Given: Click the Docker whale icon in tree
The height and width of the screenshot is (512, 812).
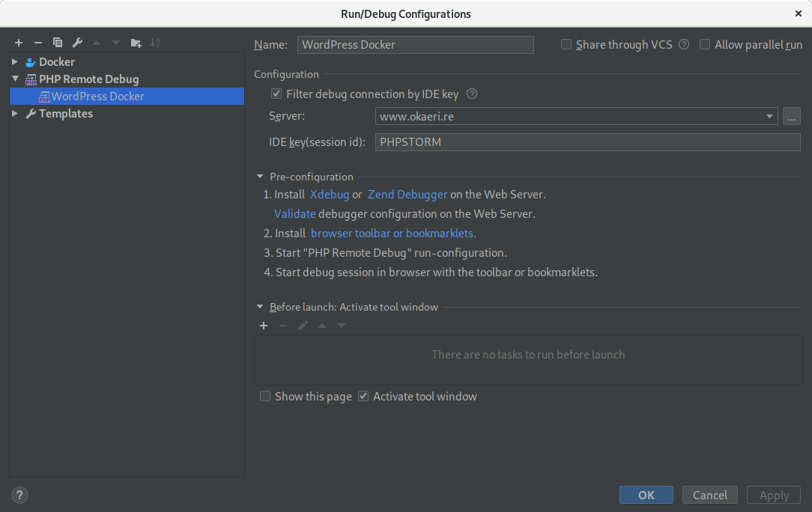Looking at the screenshot, I should click(31, 62).
